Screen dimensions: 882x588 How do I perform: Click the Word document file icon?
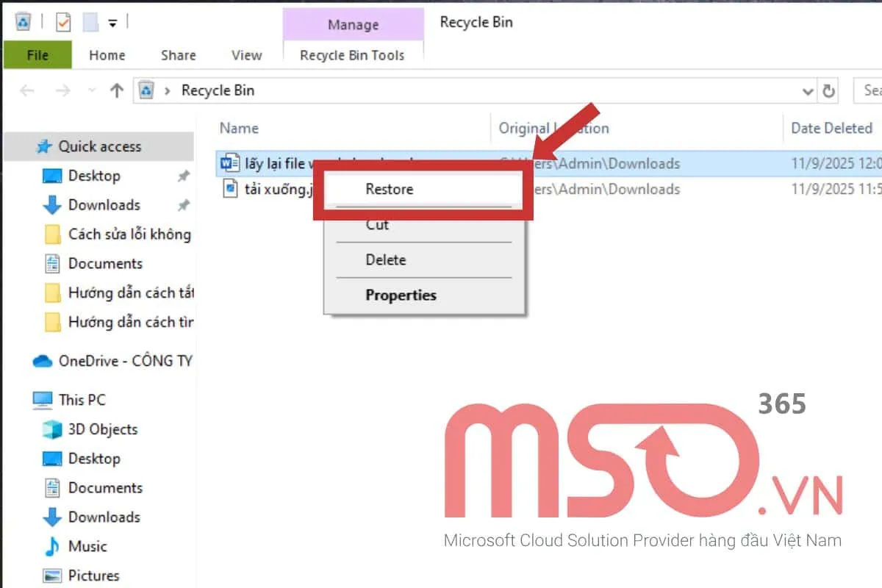[x=229, y=163]
